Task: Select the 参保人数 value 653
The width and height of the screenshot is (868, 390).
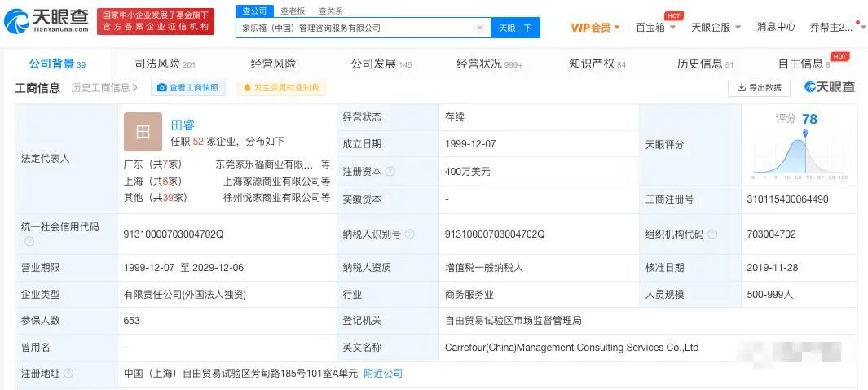Action: pos(132,320)
